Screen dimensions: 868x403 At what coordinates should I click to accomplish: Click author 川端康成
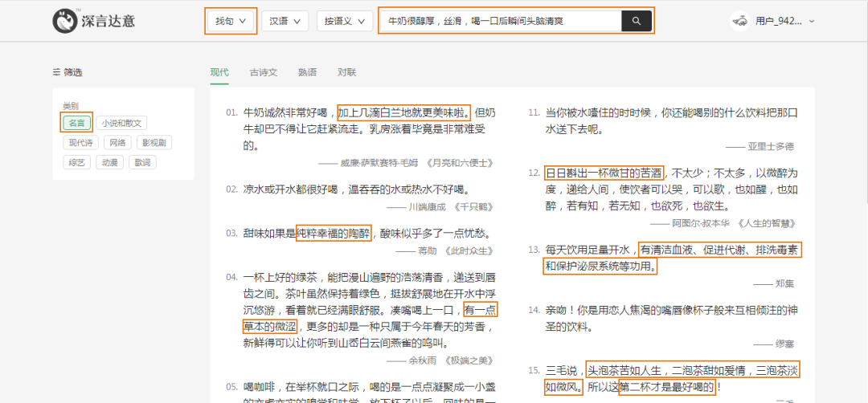(426, 207)
